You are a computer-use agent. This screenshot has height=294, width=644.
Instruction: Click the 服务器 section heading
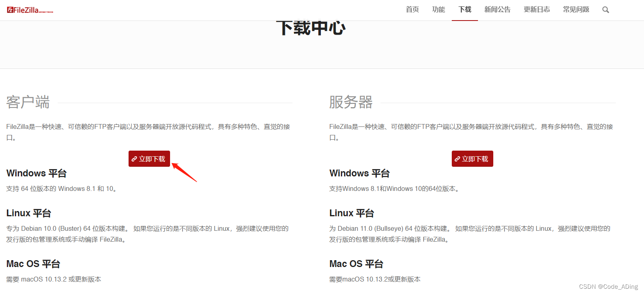[351, 102]
